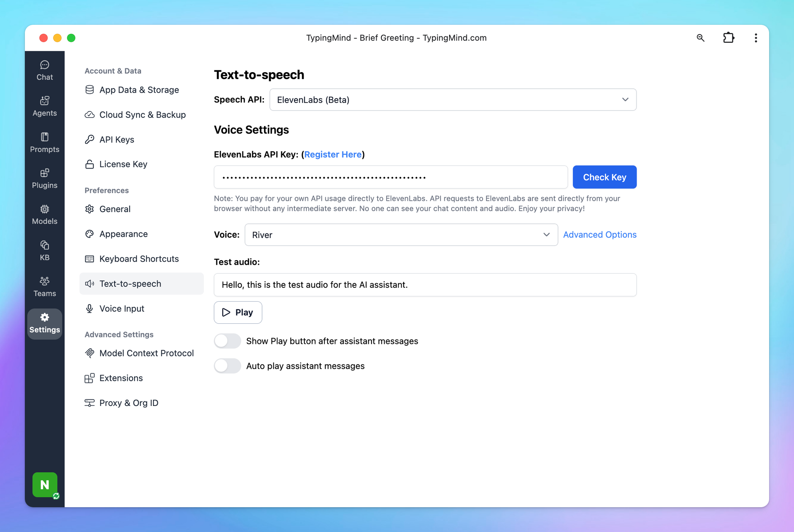Click the extensions puzzle icon in title bar
This screenshot has height=532, width=794.
tap(728, 38)
